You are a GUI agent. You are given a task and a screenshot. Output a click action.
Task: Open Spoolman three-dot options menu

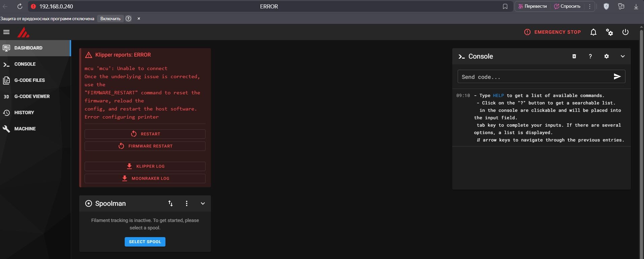[x=187, y=203]
